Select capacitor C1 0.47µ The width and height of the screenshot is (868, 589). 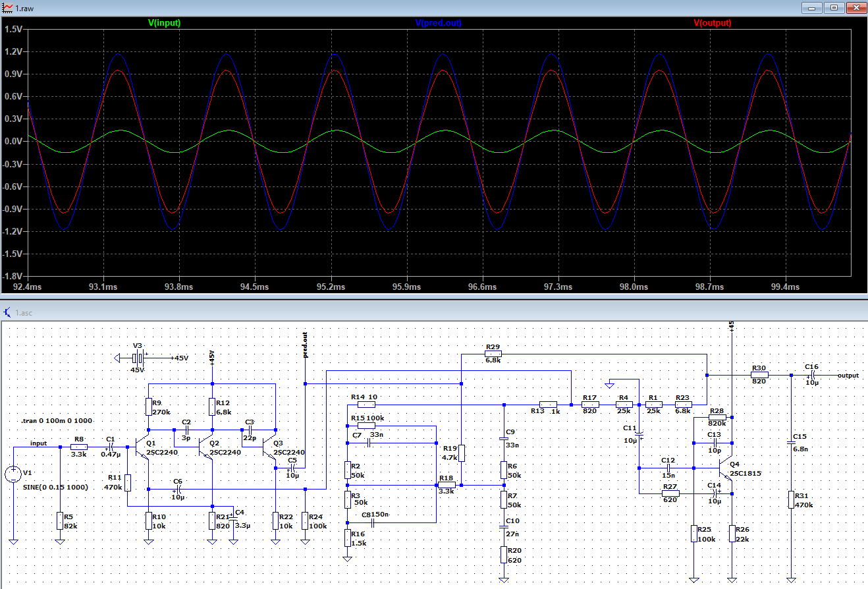point(110,447)
